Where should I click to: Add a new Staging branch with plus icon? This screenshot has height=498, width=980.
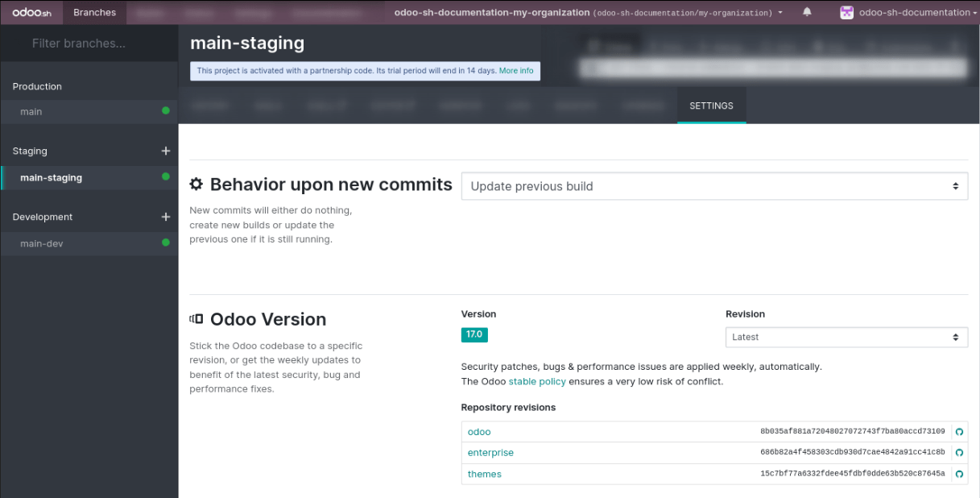click(166, 151)
